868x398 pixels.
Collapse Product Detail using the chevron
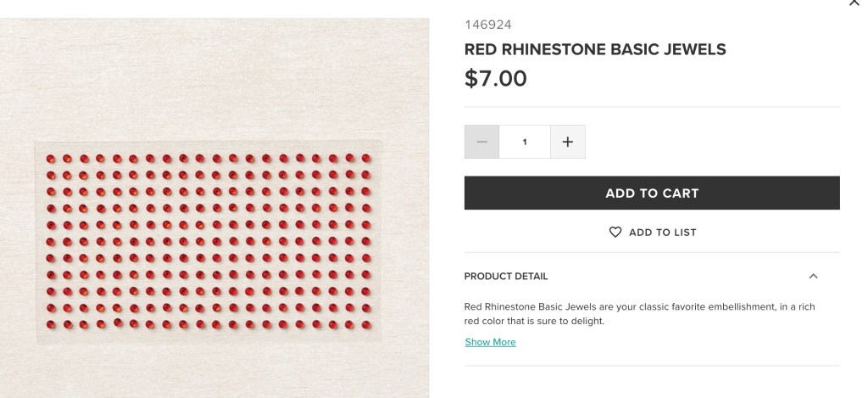(x=813, y=276)
